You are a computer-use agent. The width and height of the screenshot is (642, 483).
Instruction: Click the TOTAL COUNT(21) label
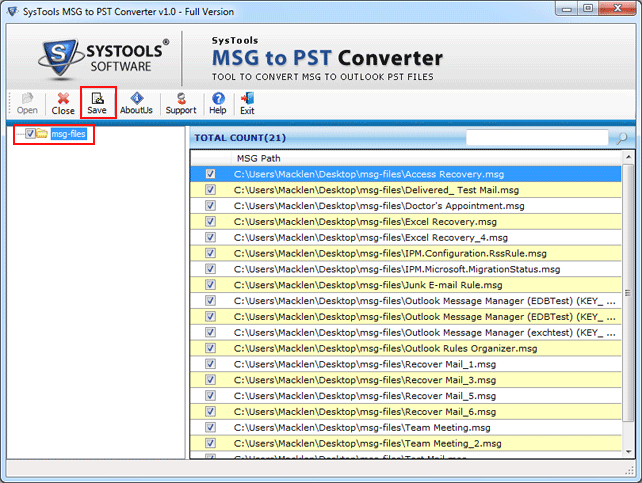pyautogui.click(x=240, y=138)
